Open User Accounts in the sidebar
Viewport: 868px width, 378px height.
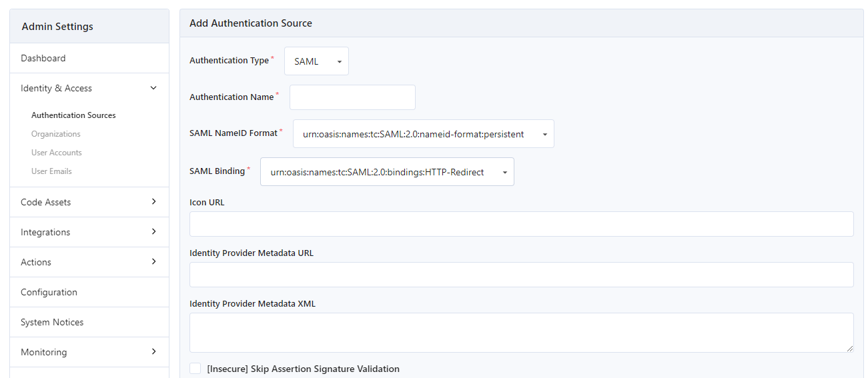(x=57, y=153)
